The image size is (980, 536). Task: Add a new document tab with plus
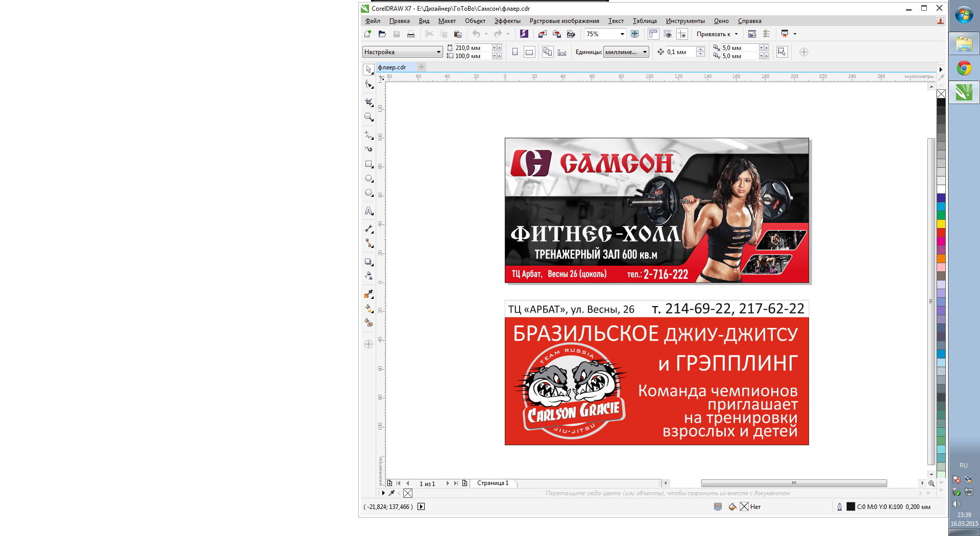click(422, 67)
